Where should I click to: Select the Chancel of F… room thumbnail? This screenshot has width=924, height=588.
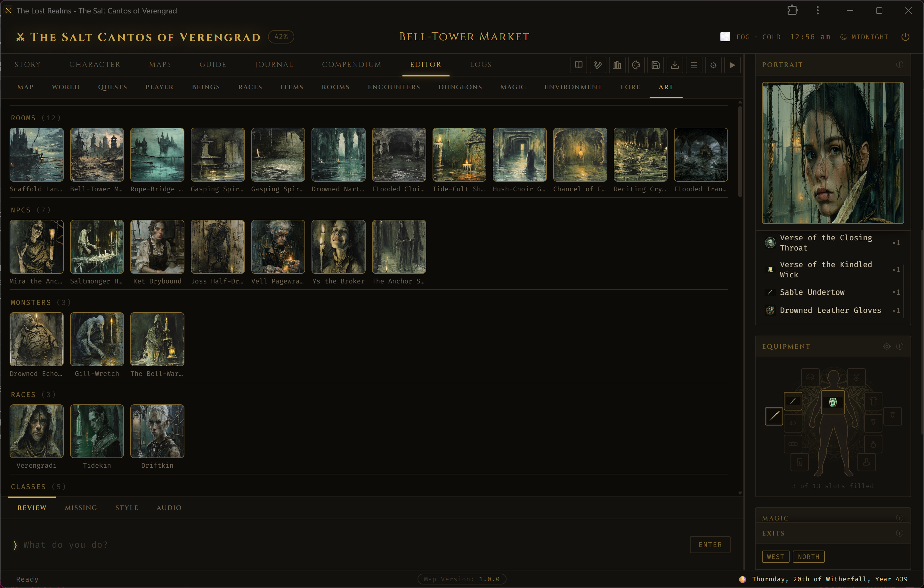580,155
